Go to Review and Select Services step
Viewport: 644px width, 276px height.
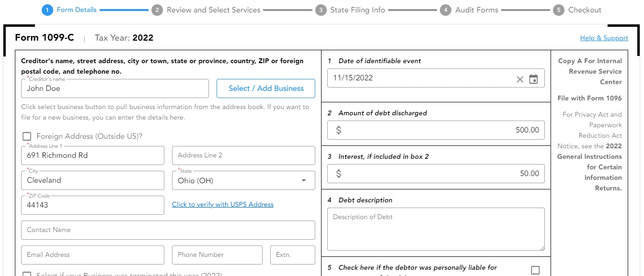(214, 10)
